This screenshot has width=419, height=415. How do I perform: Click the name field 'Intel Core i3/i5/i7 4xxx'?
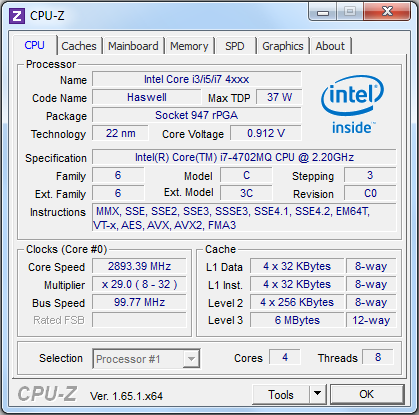(197, 79)
